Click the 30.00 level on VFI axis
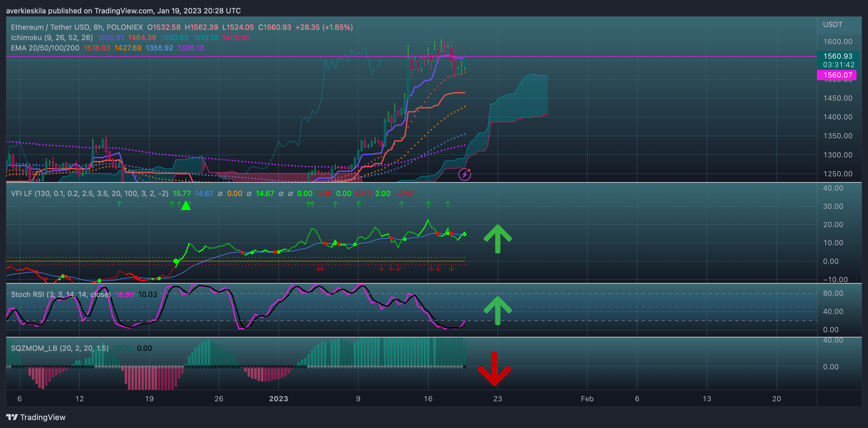This screenshot has height=428, width=868. click(833, 206)
